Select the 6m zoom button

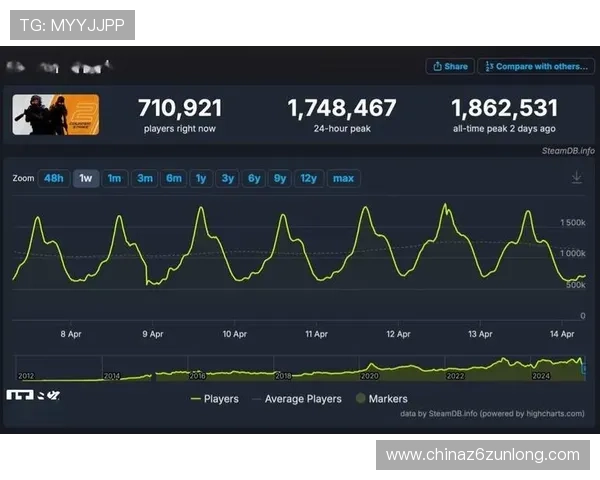[174, 178]
